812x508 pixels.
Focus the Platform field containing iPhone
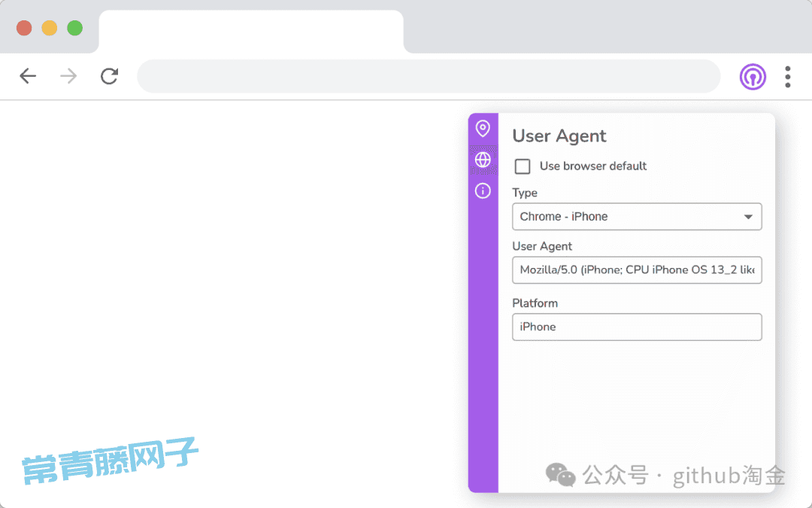click(637, 327)
